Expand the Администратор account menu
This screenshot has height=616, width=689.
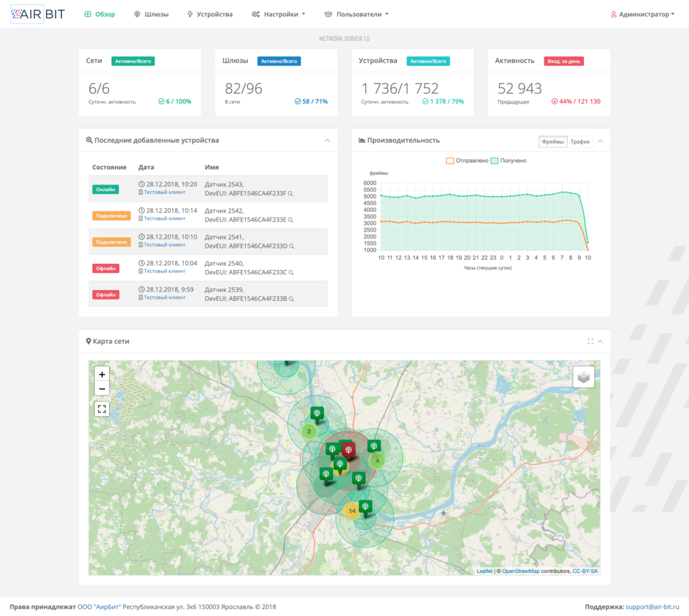click(643, 14)
